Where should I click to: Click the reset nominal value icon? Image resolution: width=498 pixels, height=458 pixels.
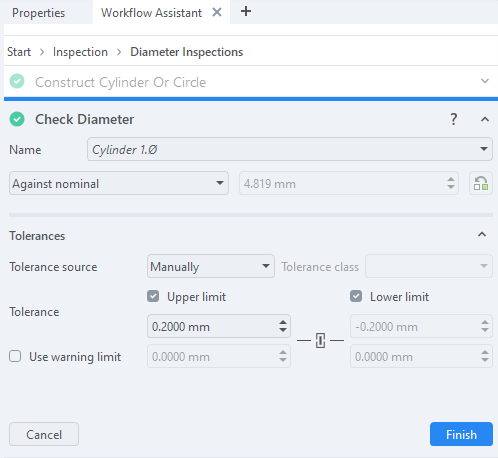481,183
